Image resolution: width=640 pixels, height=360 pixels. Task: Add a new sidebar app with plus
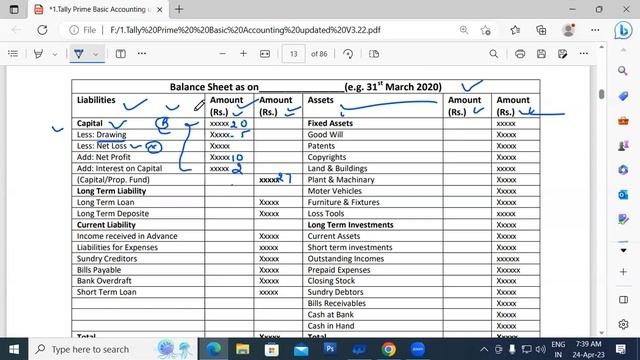click(623, 272)
